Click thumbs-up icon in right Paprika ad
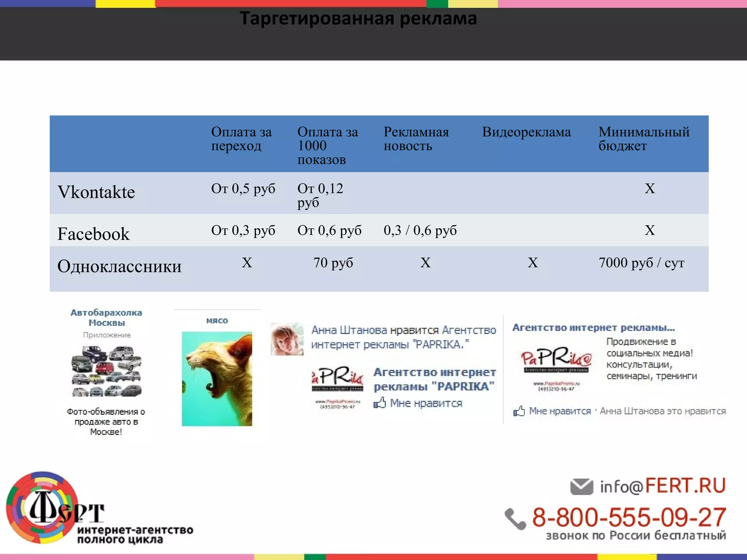Screen dimensions: 747x560 [519, 411]
